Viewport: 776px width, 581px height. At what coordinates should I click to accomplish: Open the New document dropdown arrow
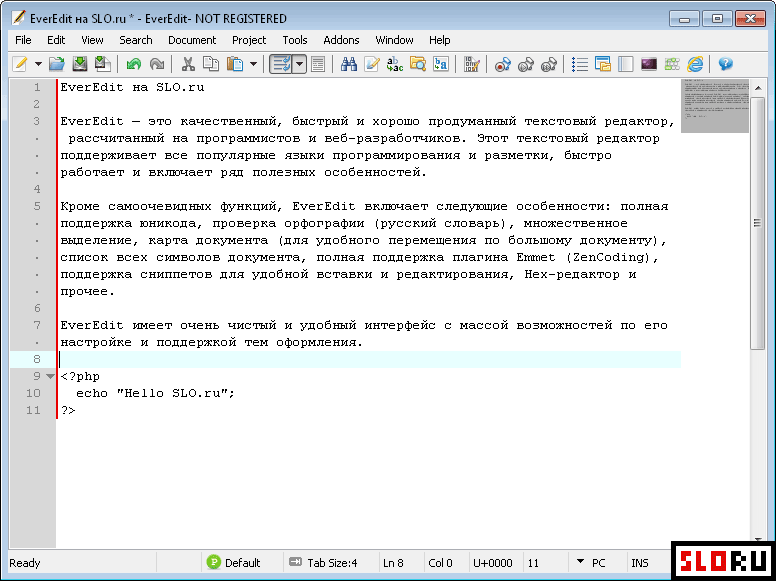(38, 64)
